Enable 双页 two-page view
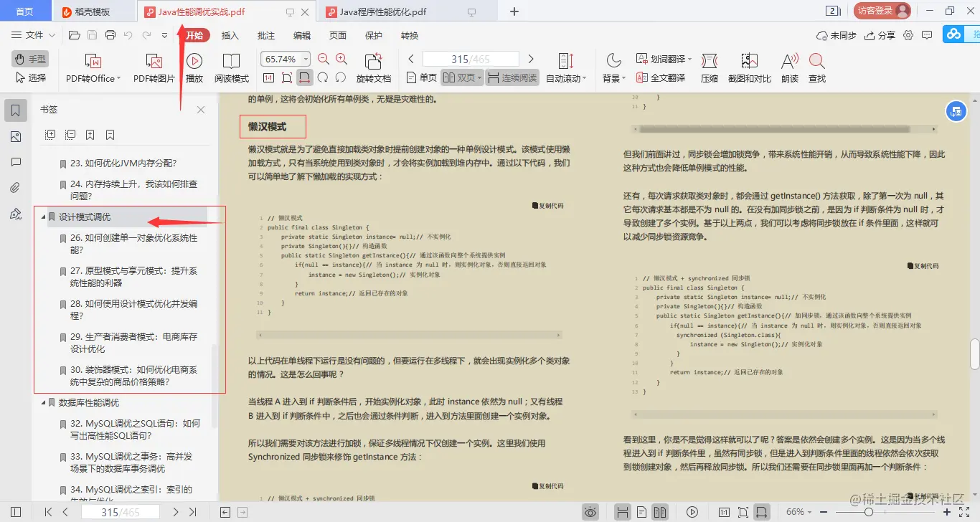Viewport: 980px width, 522px height. coord(463,77)
